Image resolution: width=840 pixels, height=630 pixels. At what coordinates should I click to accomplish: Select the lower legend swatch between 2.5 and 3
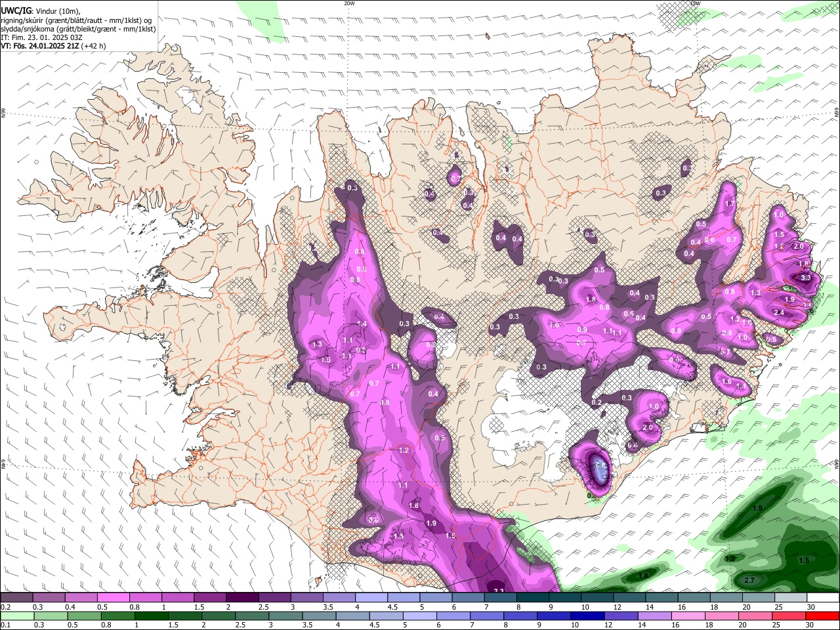(251, 616)
